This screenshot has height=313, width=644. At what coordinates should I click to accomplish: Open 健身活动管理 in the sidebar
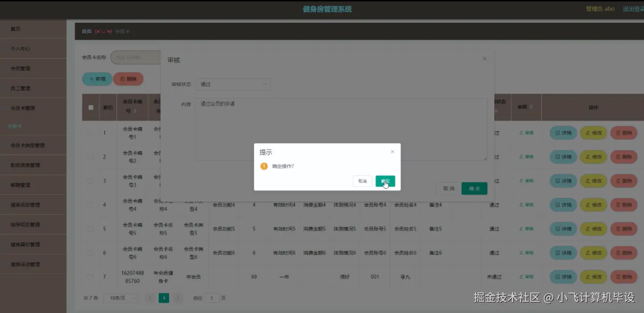tap(33, 264)
